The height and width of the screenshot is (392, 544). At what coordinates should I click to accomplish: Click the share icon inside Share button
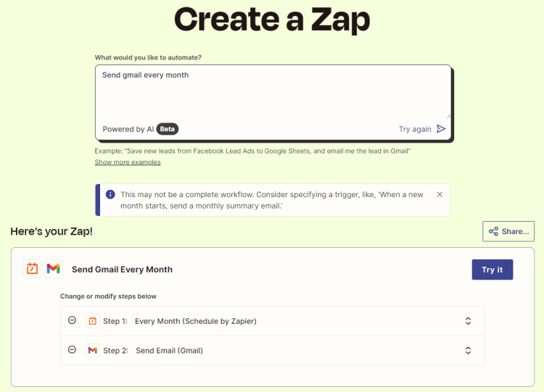point(493,231)
